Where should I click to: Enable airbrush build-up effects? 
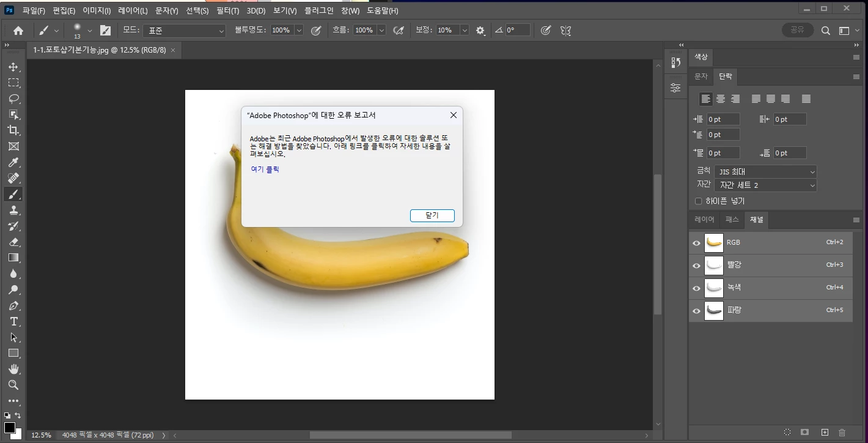399,30
